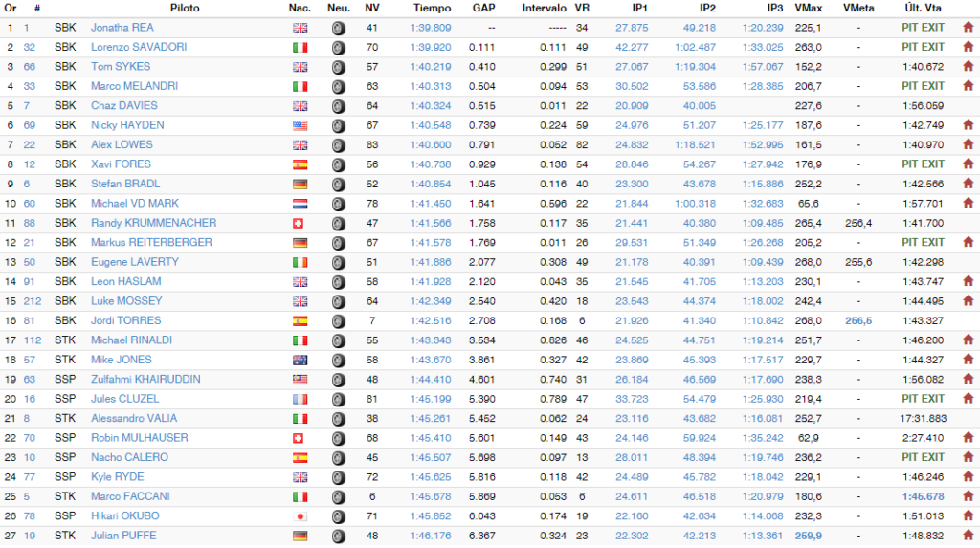The image size is (980, 548).
Task: Click IP3 time 1:57.067 in Tom SYKES's row
Action: [763, 66]
